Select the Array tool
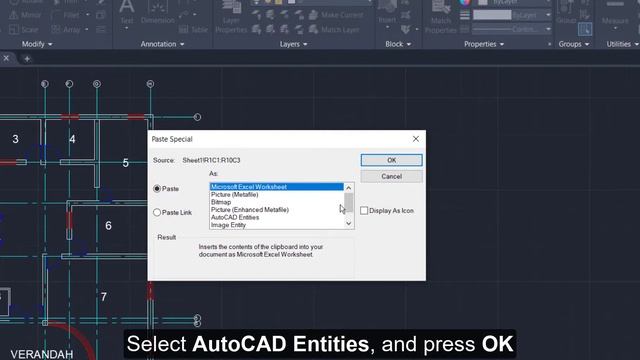Viewport: 640px width, 360px height. pos(67,29)
